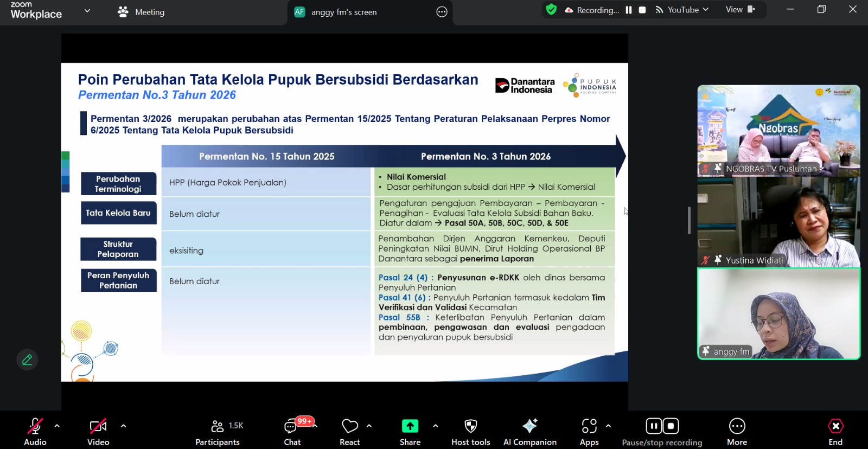Pause recording in top bar
The image size is (868, 449).
coord(629,10)
